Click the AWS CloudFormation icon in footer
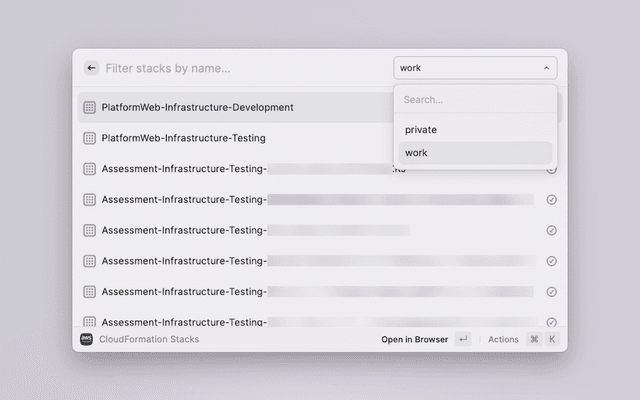The height and width of the screenshot is (400, 640). tap(87, 339)
